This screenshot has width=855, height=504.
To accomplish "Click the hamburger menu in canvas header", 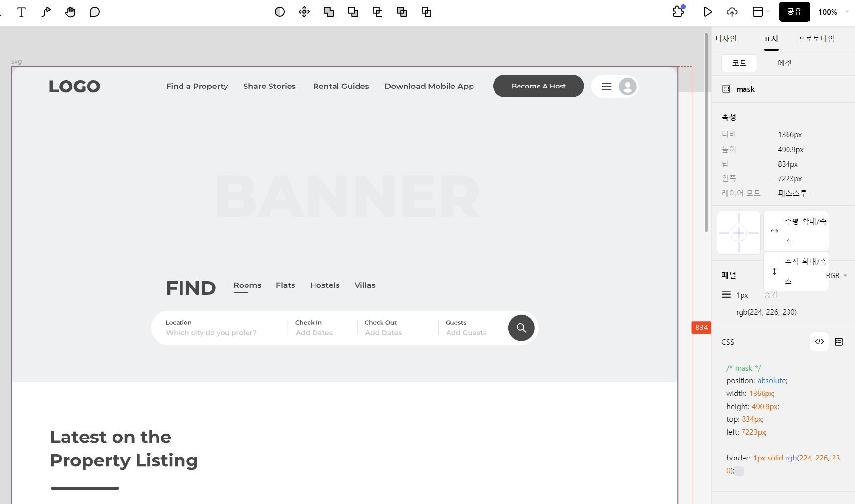I will pos(607,87).
